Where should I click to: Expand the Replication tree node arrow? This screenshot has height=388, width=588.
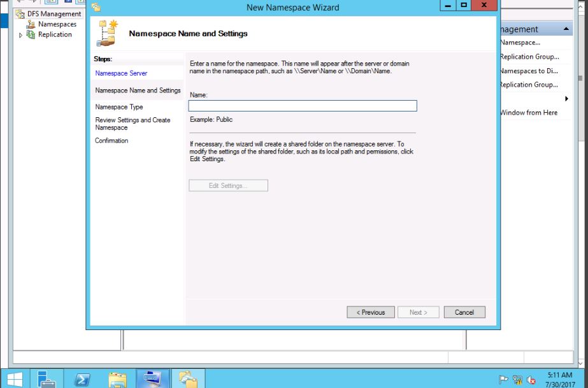(x=20, y=35)
